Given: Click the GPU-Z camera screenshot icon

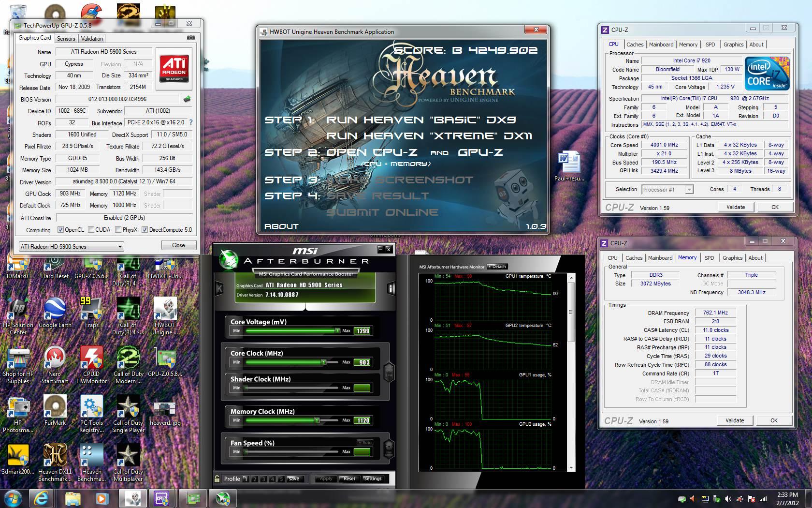Looking at the screenshot, I should click(x=191, y=38).
